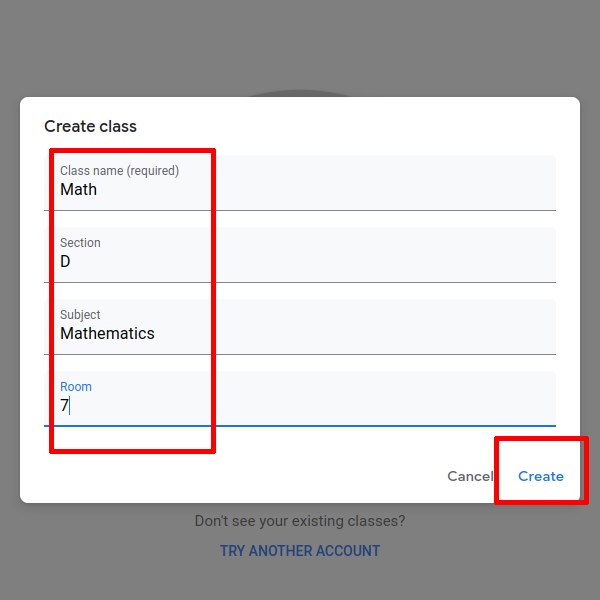Click the "Class name (required)" label
The width and height of the screenshot is (600, 600).
[119, 171]
